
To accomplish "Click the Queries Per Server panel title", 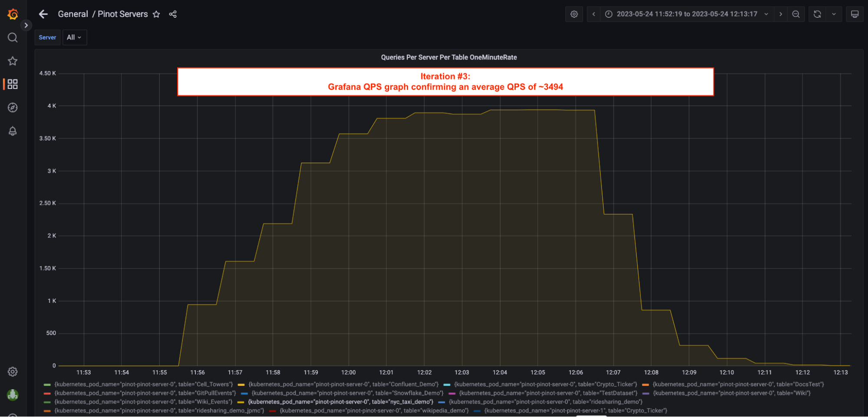I will [449, 57].
